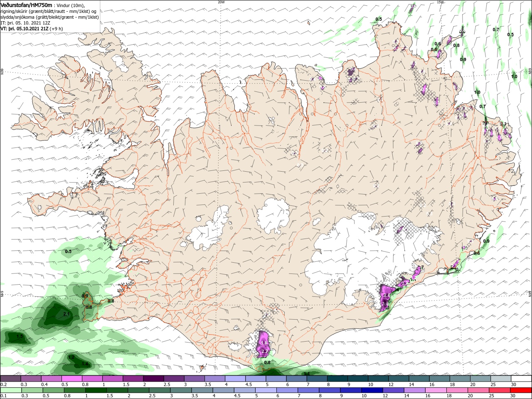Click the 2.1 rain value in the dark green patch
Viewport: 532px width, 399px height.
pyautogui.click(x=66, y=314)
